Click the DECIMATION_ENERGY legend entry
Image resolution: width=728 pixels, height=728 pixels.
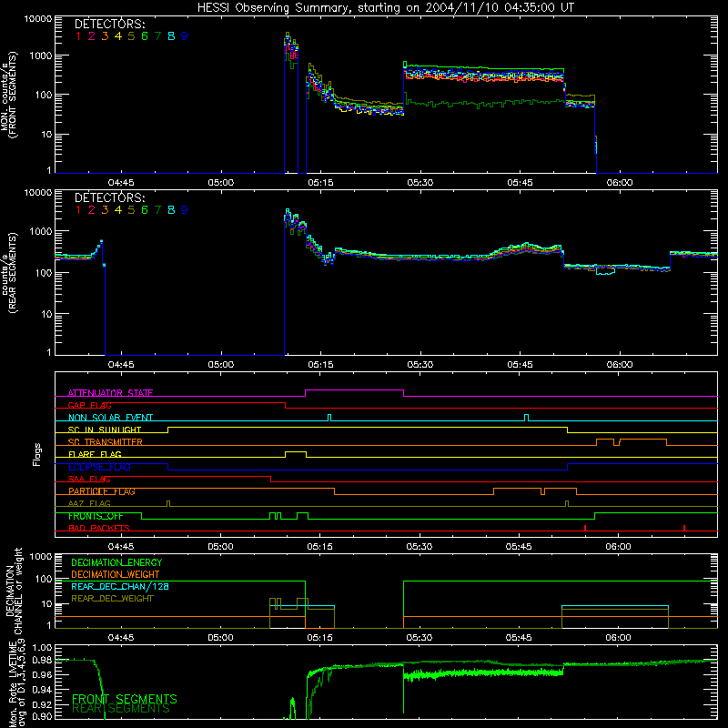(x=116, y=562)
